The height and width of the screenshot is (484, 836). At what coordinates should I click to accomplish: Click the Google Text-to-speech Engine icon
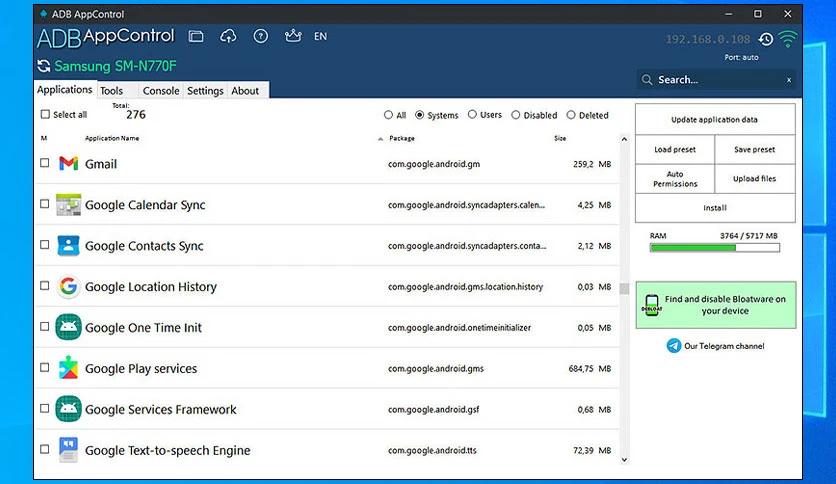coord(68,450)
